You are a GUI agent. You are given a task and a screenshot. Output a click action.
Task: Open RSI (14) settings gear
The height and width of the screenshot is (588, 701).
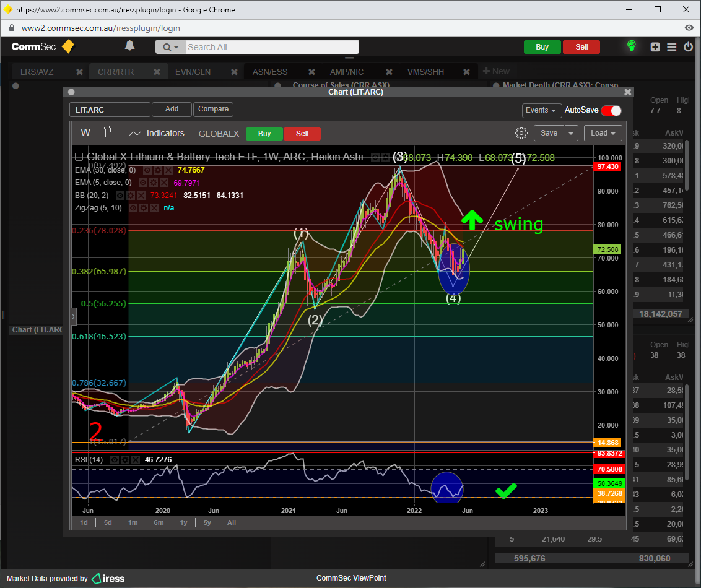[x=125, y=460]
